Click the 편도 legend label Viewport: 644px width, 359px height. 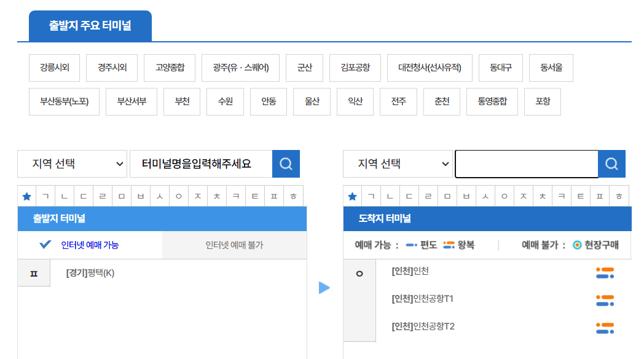[428, 245]
